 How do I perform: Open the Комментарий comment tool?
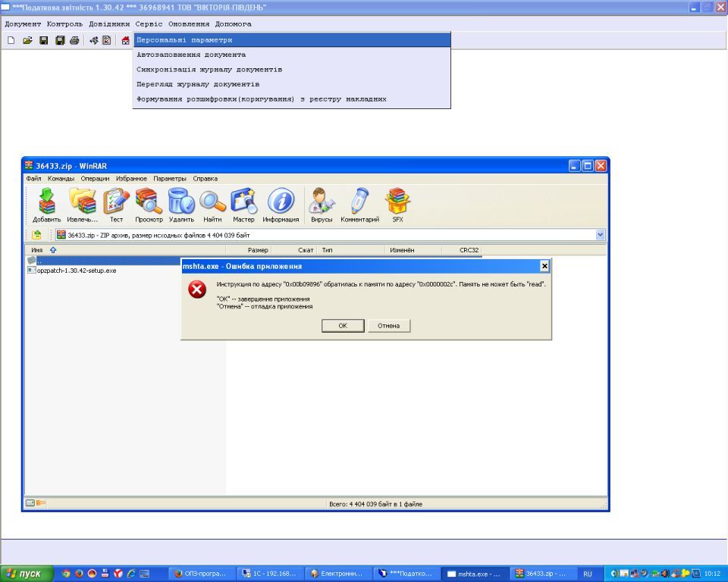tap(359, 205)
